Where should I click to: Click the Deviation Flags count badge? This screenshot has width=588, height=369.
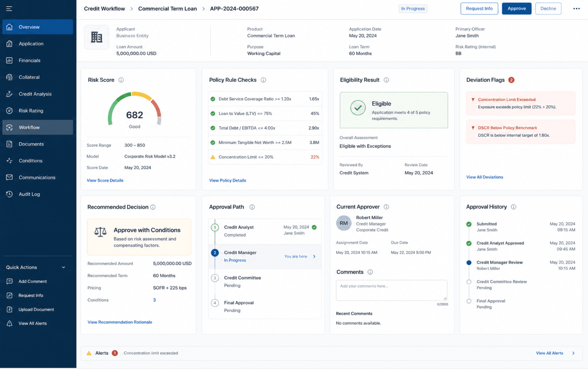click(511, 80)
